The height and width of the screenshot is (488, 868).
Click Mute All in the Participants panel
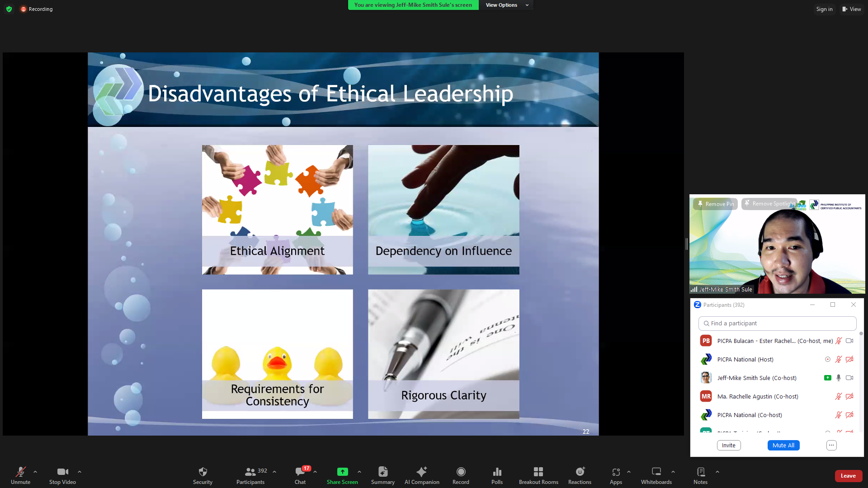783,445
